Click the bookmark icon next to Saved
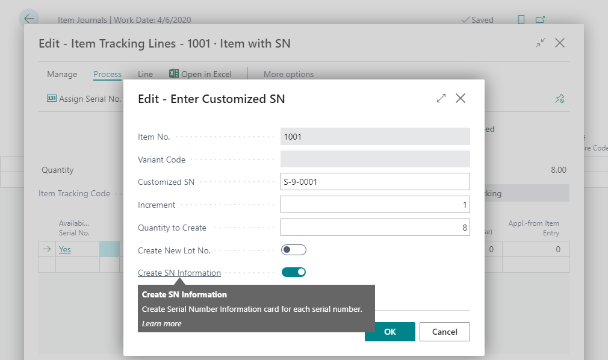Image resolution: width=608 pixels, height=360 pixels. click(521, 19)
